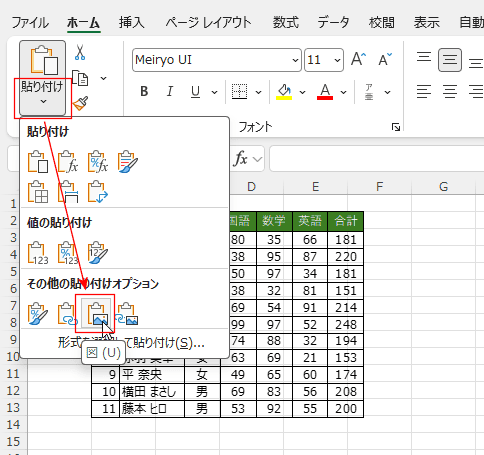Click the Borders icon
Image resolution: width=484 pixels, height=455 pixels.
click(x=239, y=91)
